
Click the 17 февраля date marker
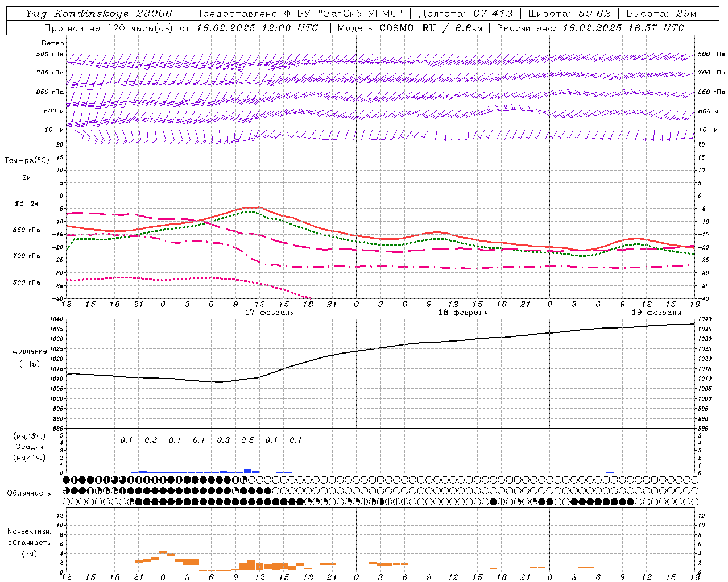click(270, 313)
